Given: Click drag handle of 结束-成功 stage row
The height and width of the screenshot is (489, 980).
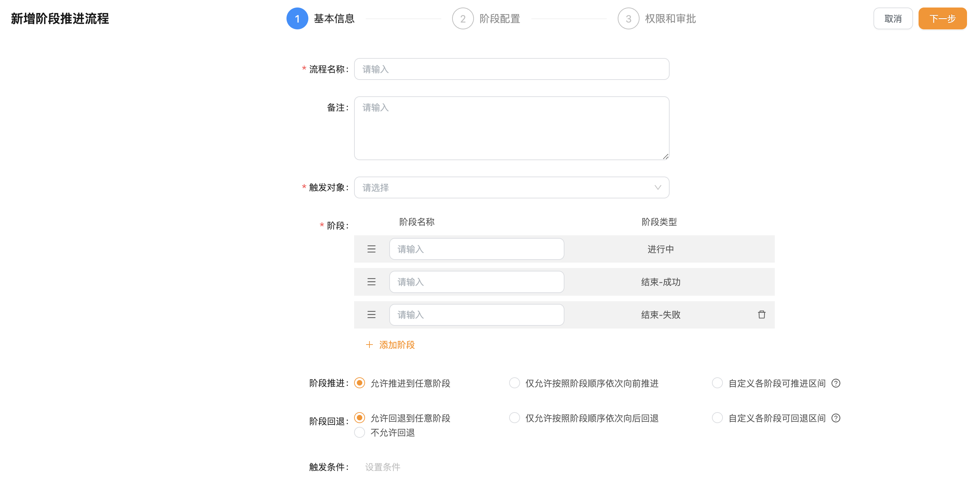Looking at the screenshot, I should 371,282.
